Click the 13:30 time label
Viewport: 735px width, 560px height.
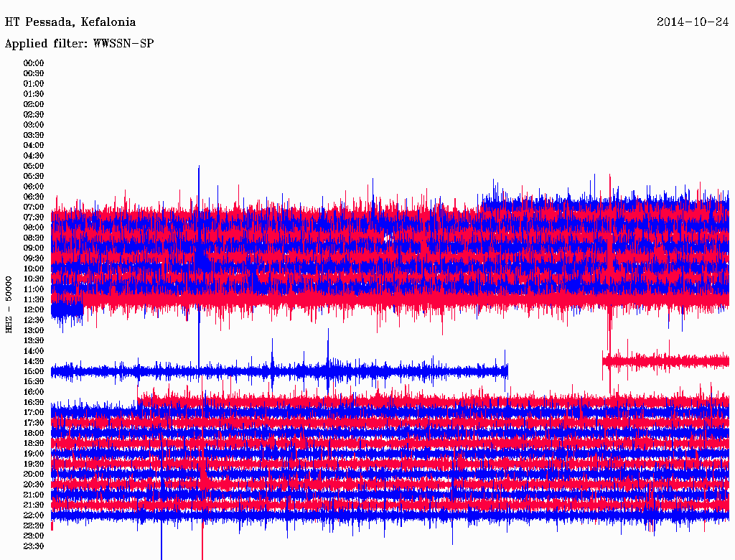coord(34,340)
